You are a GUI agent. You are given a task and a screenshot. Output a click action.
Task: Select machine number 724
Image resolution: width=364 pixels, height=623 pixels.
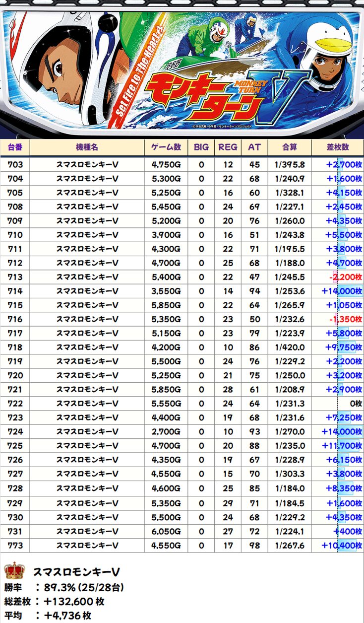(x=15, y=432)
